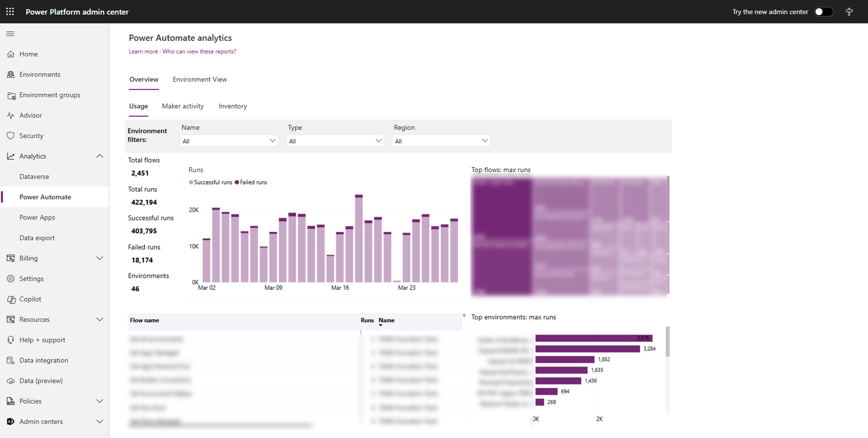The height and width of the screenshot is (438, 868).
Task: Click the Failed runs legend swatch
Action: 237,182
